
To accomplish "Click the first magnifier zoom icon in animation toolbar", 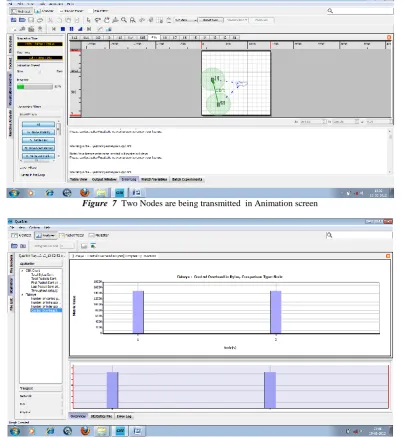I will tap(124, 20).
